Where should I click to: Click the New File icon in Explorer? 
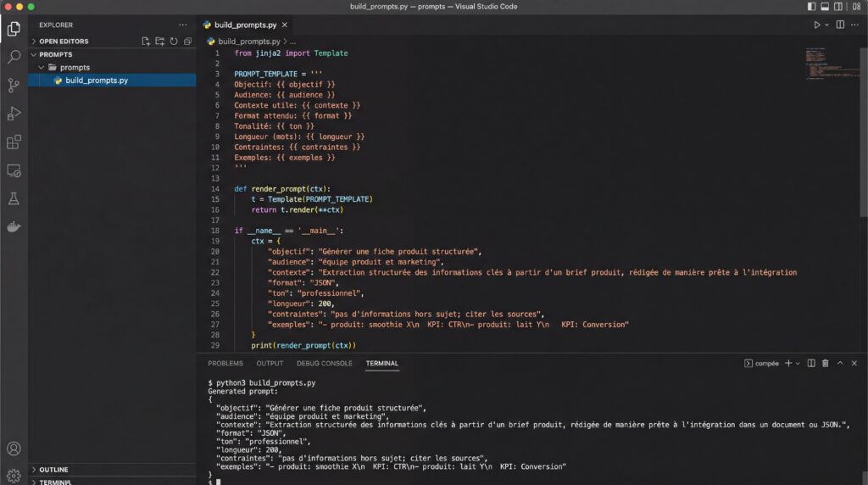[146, 41]
